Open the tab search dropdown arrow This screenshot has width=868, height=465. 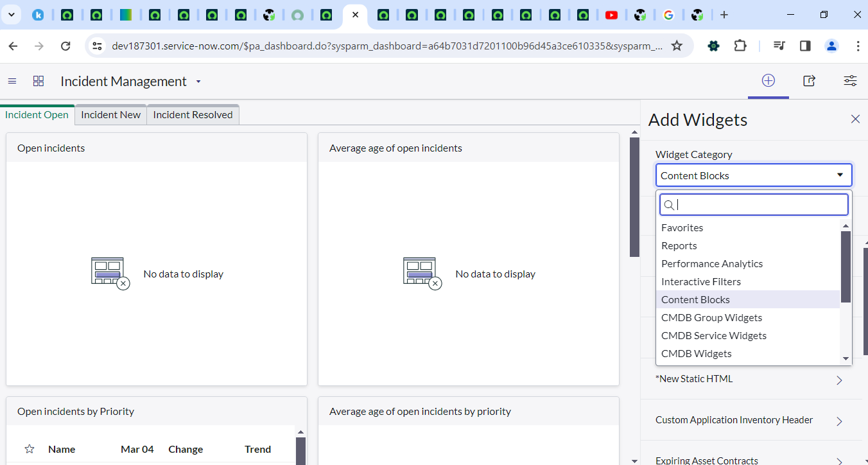(x=12, y=15)
